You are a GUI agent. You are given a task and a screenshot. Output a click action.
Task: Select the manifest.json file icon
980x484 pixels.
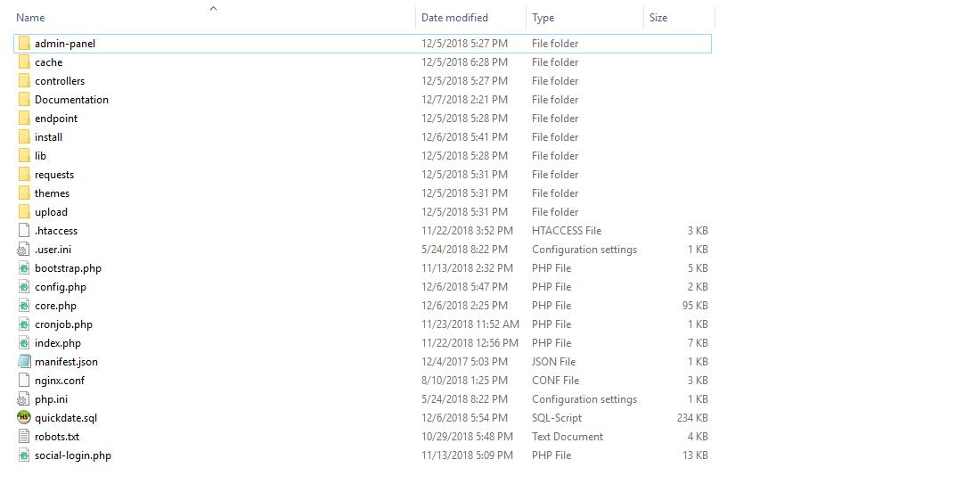coord(24,362)
